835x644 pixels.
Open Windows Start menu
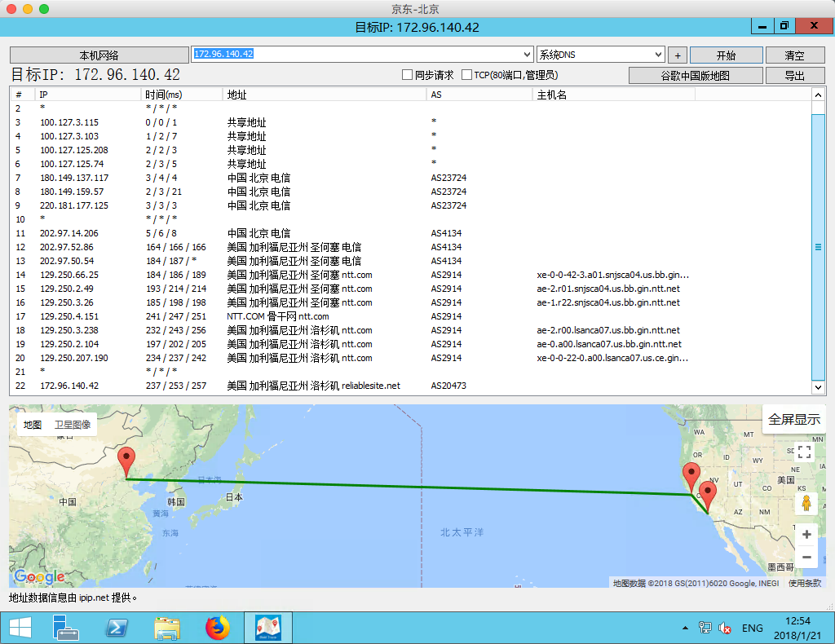(20, 628)
